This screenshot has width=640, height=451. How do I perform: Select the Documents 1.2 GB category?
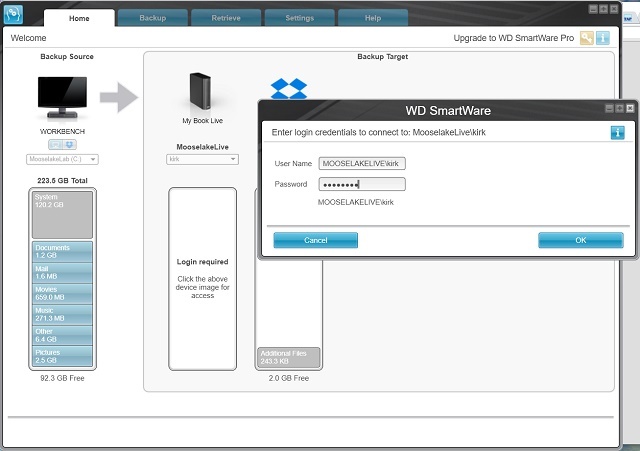pos(62,251)
